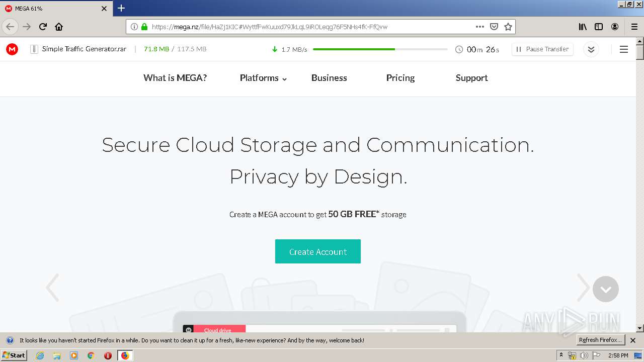
Task: Open page actions three-dot menu
Action: coord(480,27)
